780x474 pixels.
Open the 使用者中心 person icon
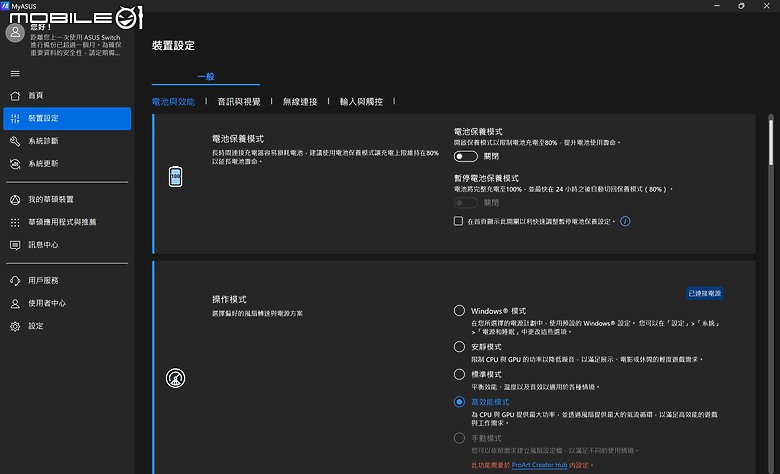(15, 304)
